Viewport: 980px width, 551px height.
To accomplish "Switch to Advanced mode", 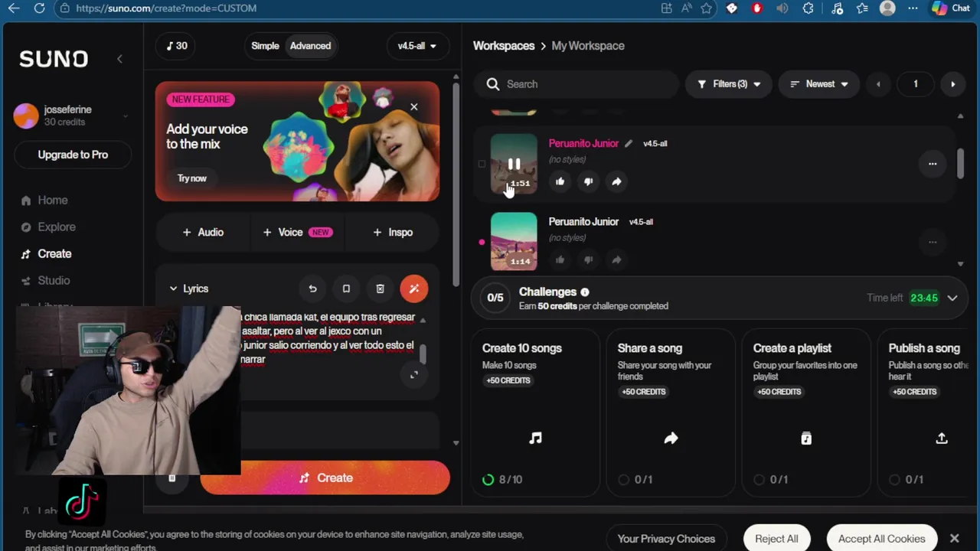I will click(310, 46).
